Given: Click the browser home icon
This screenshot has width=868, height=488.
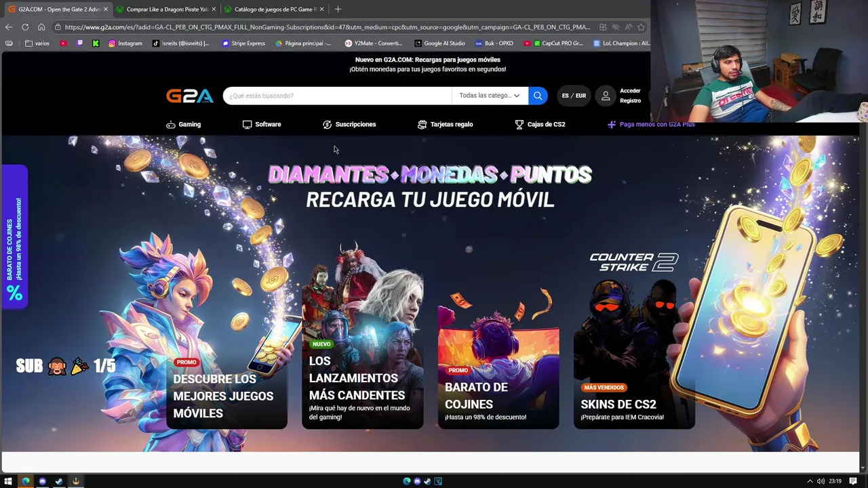Looking at the screenshot, I should click(x=41, y=27).
